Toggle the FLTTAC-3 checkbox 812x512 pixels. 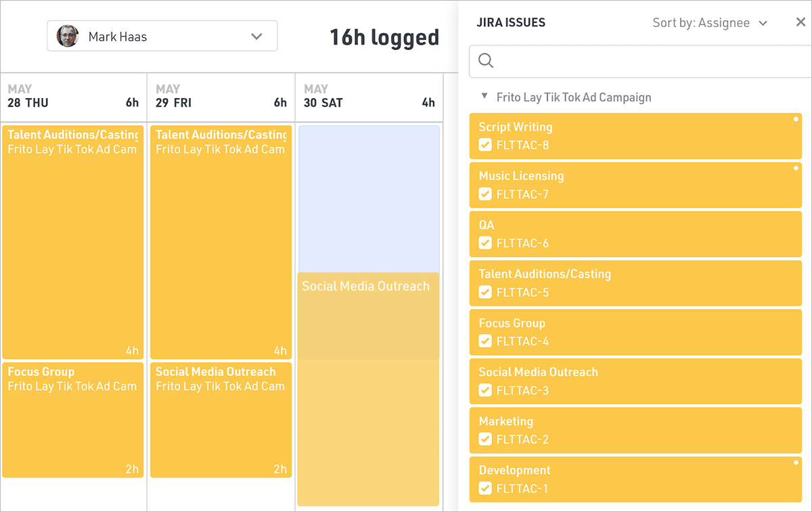pyautogui.click(x=485, y=390)
